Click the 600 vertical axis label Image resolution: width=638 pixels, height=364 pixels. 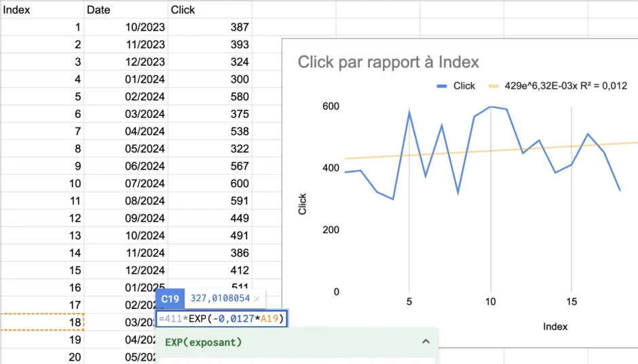tap(331, 106)
